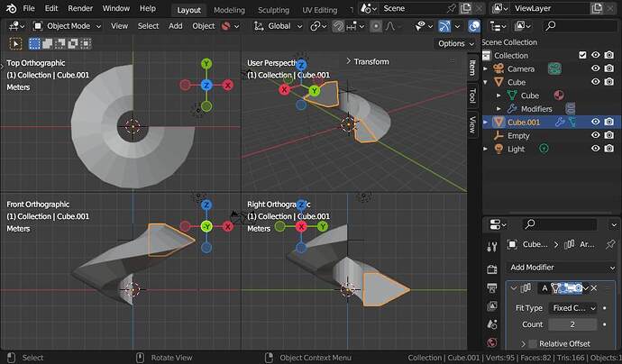622x364 pixels.
Task: Add a new view layer with the copy icon
Action: click(x=597, y=8)
